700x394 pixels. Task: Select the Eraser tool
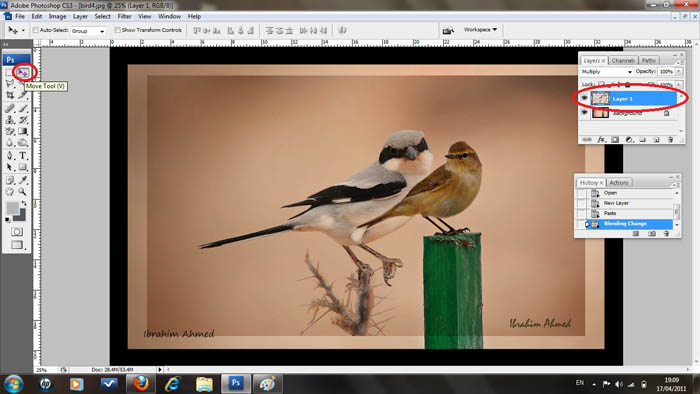point(9,132)
